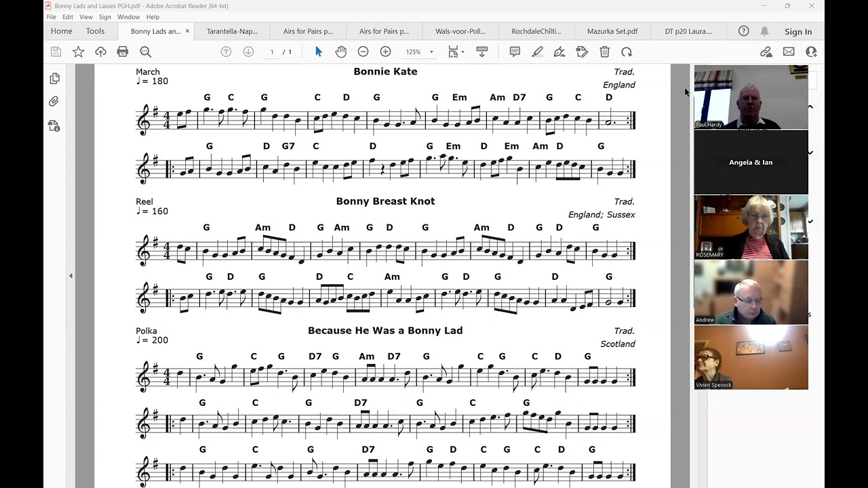Go to the next page arrow
This screenshot has width=868, height=488.
pos(248,52)
